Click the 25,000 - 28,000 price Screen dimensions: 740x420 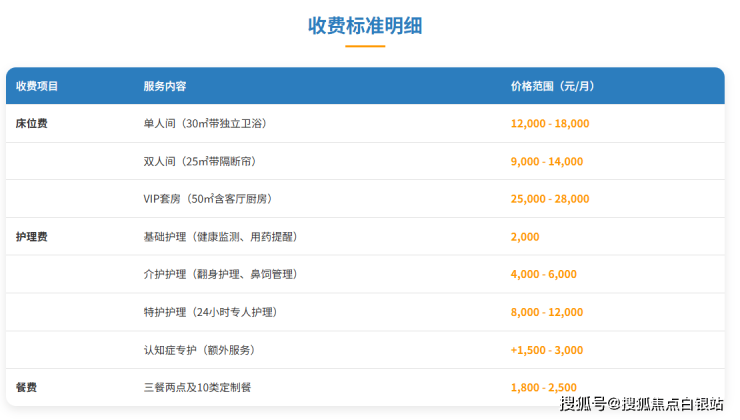[x=550, y=199]
